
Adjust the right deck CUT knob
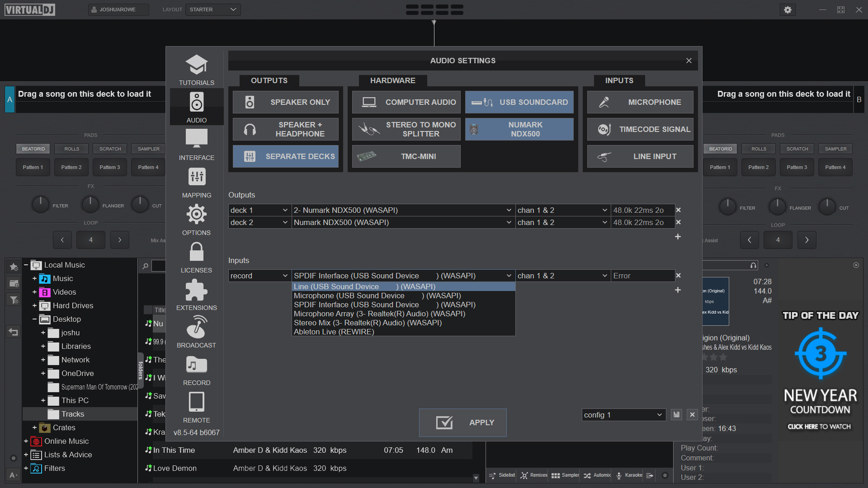(827, 207)
